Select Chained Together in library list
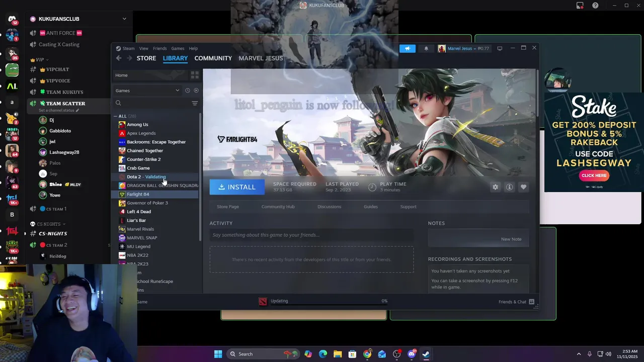The height and width of the screenshot is (362, 644). 145,151
